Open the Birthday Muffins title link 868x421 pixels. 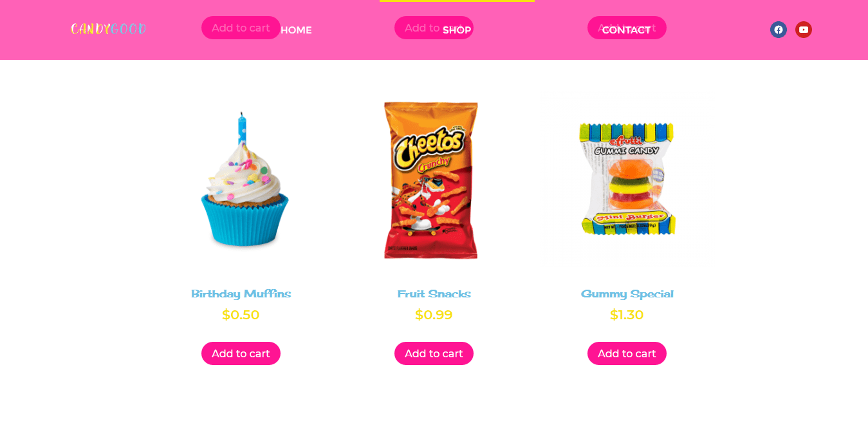click(x=241, y=294)
